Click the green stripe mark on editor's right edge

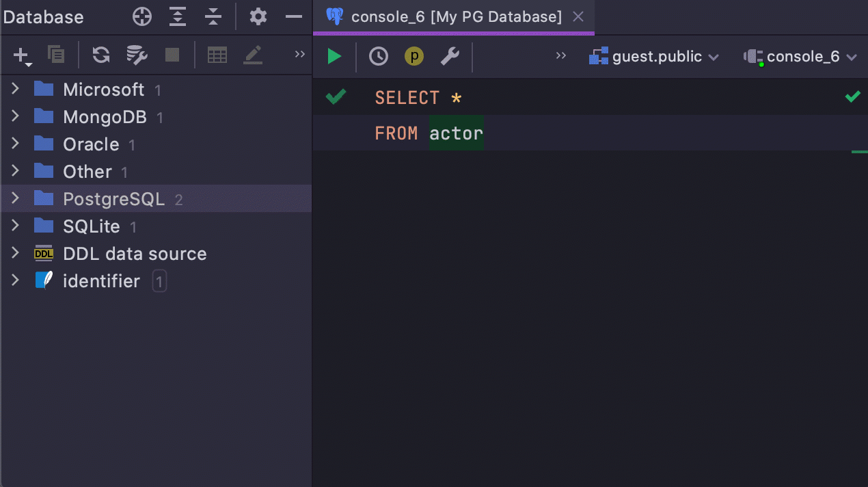coord(859,151)
